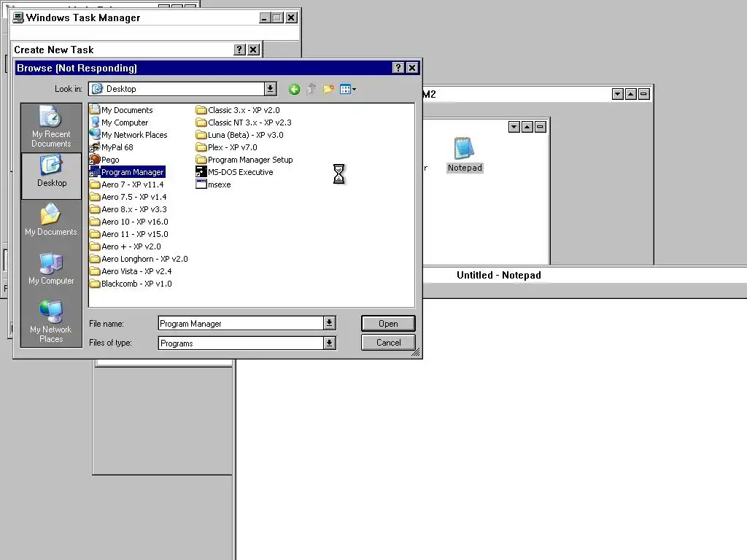Expand the Files of type dropdown
747x560 pixels.
[x=329, y=343]
